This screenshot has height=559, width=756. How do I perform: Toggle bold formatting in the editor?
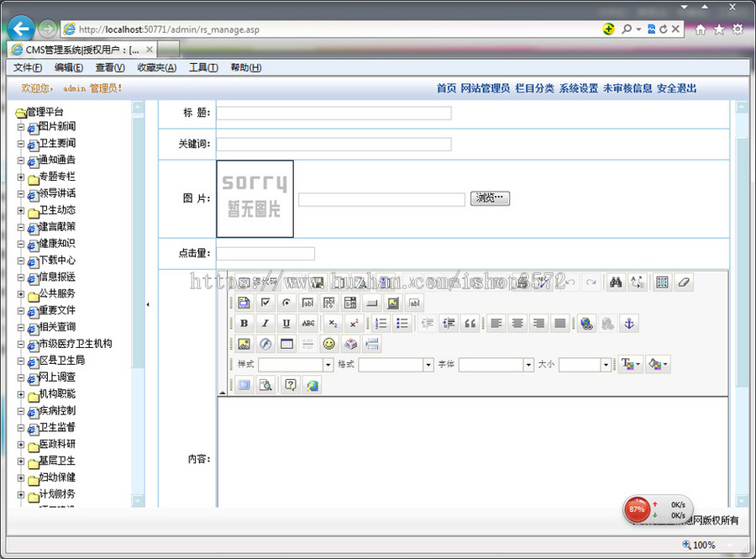point(244,324)
